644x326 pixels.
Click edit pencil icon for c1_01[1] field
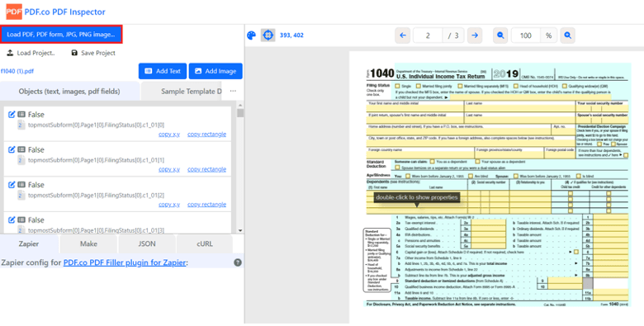(x=12, y=149)
